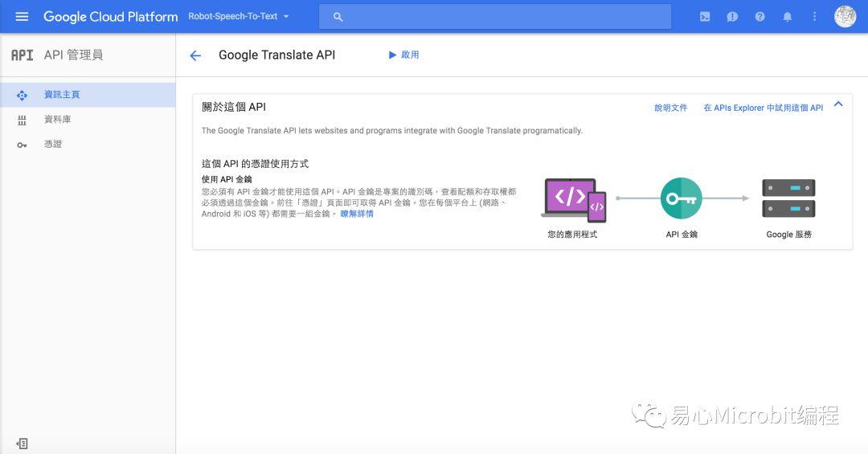Click the API 管理員 heading text
The width and height of the screenshot is (868, 454).
(74, 55)
